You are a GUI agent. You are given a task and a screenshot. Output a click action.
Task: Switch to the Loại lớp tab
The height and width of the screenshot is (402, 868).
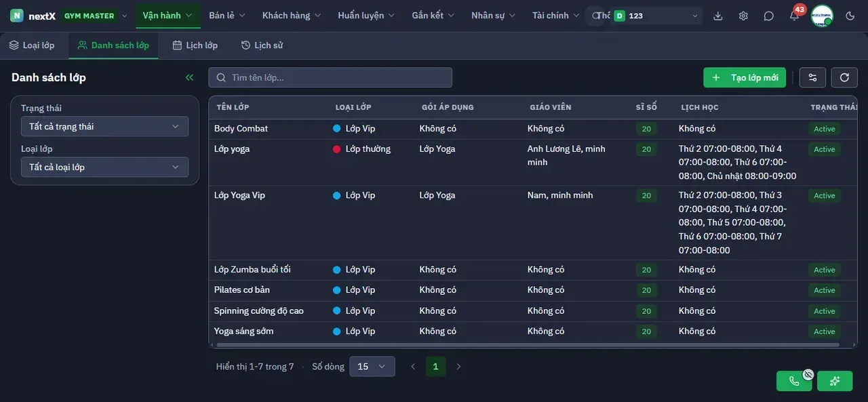point(32,45)
